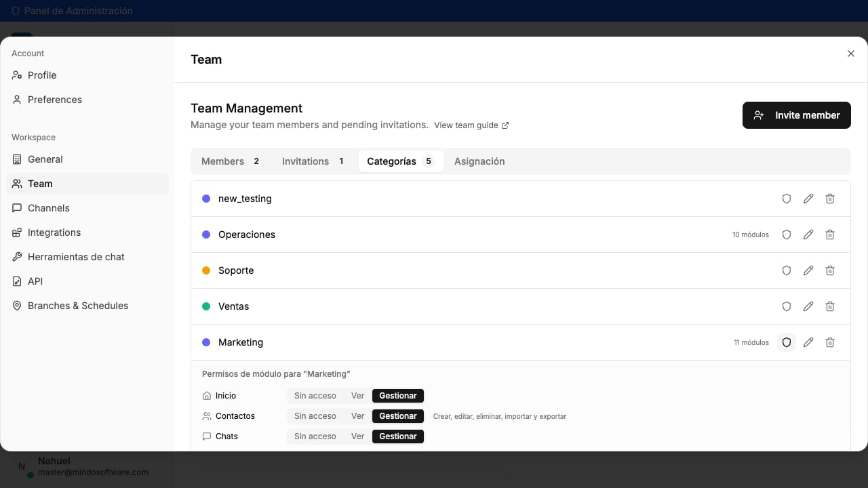868x488 pixels.
Task: Edit the Operaciones category
Action: coord(808,235)
